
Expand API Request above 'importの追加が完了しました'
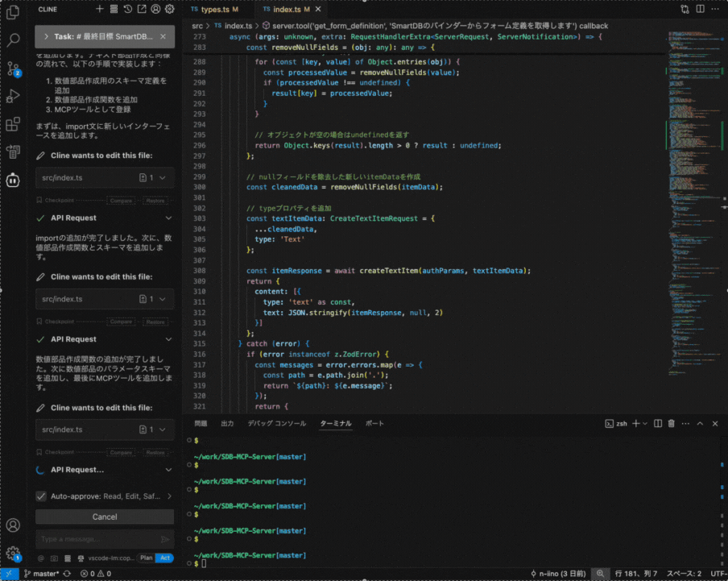168,218
